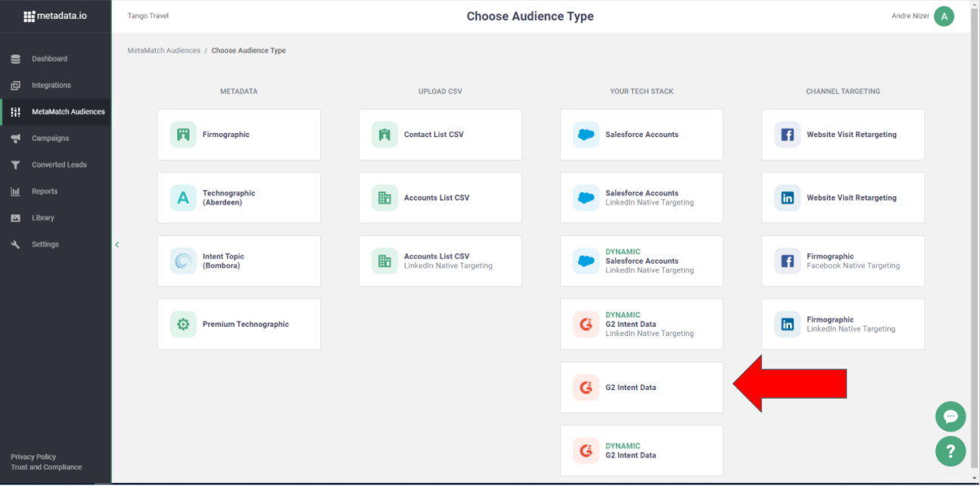The height and width of the screenshot is (486, 980).
Task: Click the Library image icon
Action: coord(16,218)
